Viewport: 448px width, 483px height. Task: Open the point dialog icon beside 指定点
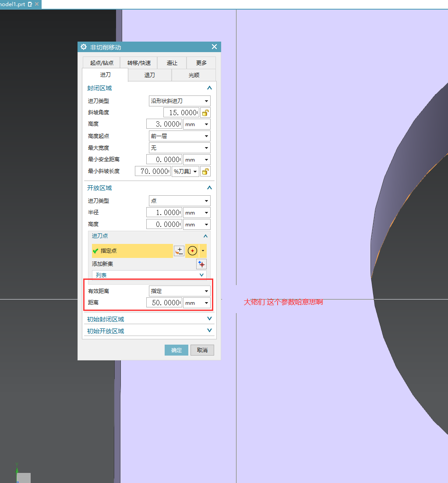pyautogui.click(x=179, y=251)
